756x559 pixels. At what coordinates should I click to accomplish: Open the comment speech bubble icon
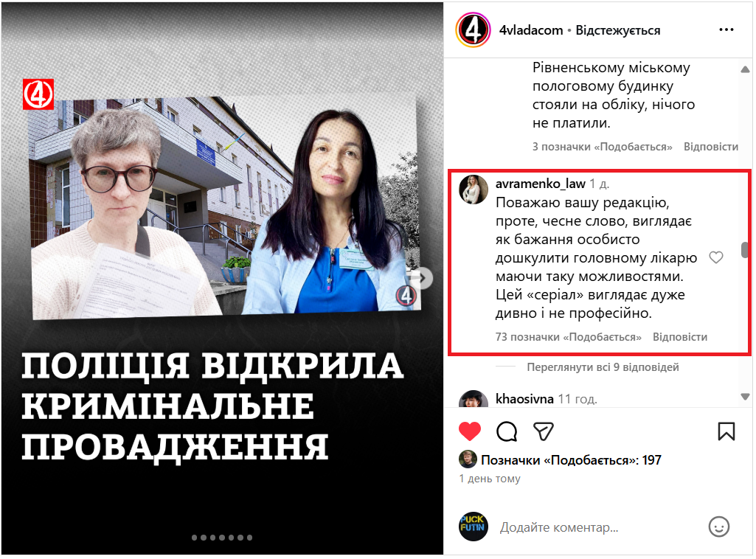click(x=506, y=431)
